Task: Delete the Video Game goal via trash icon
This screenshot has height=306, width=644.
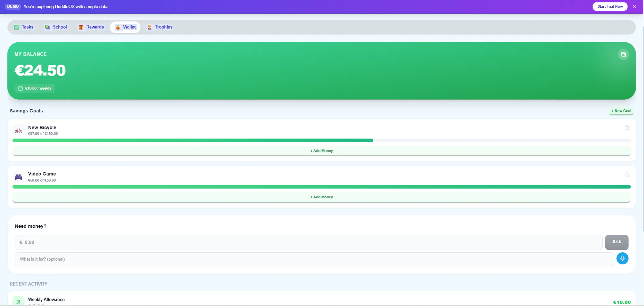Action: pyautogui.click(x=627, y=174)
